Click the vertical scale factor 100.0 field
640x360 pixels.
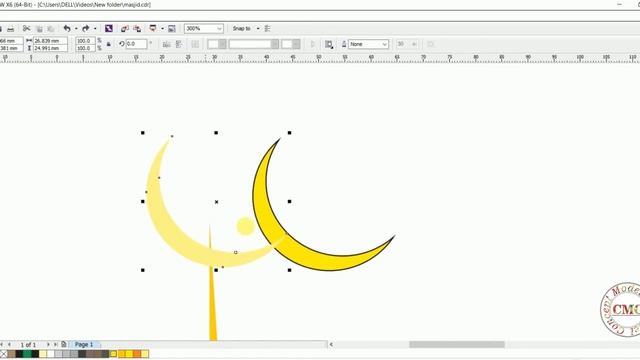pos(85,48)
